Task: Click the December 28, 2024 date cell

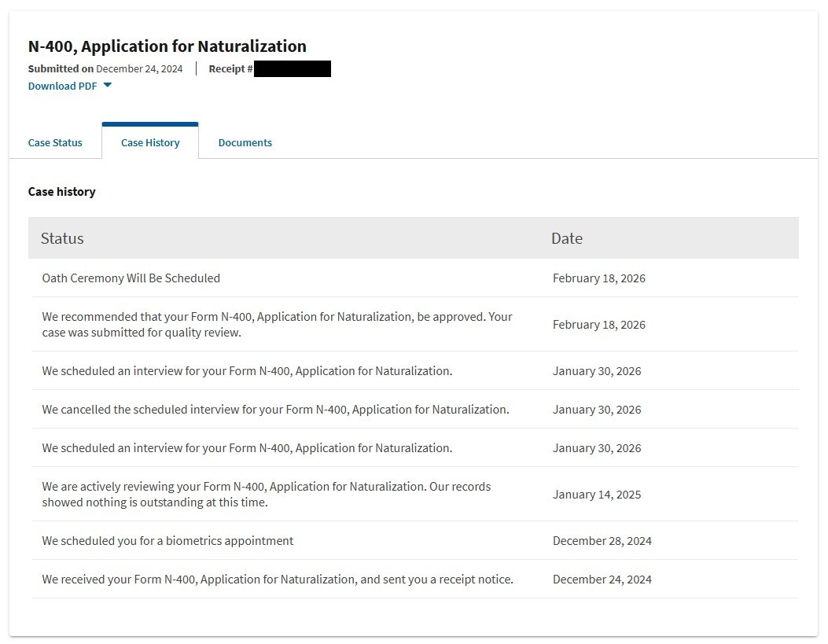Action: 602,541
